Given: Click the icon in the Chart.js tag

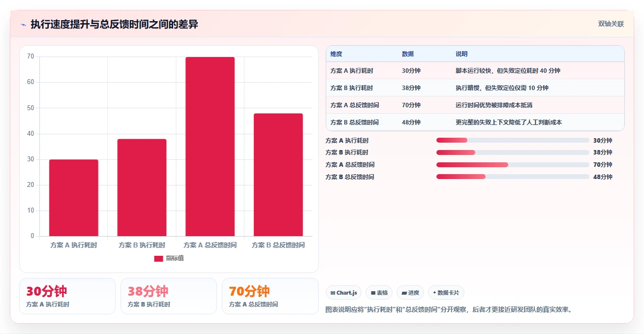Looking at the screenshot, I should click(x=333, y=293).
